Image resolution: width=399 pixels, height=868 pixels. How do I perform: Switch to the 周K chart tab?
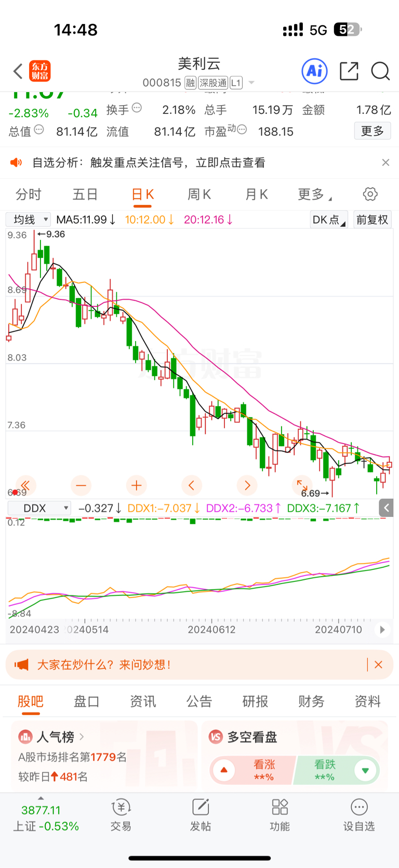(199, 195)
